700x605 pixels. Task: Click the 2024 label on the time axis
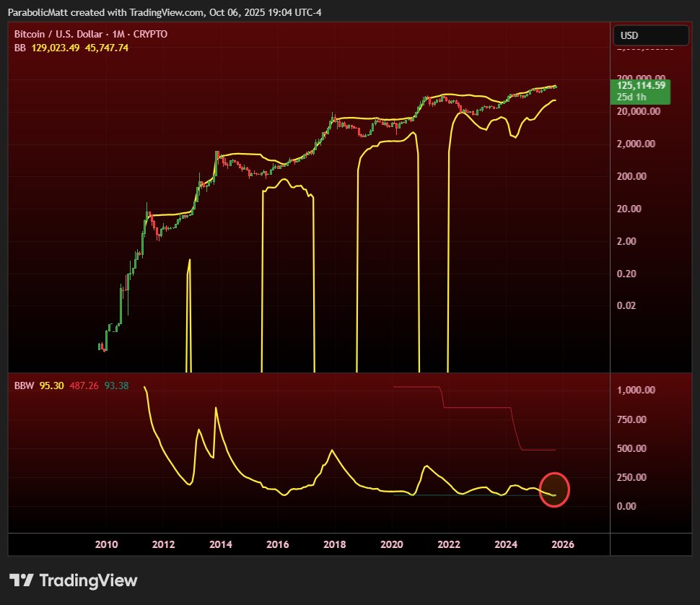505,544
